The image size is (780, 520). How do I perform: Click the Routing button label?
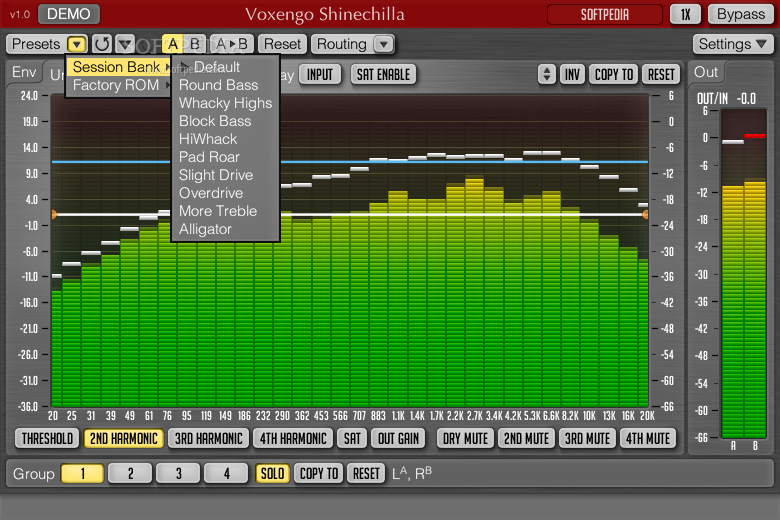coord(342,44)
